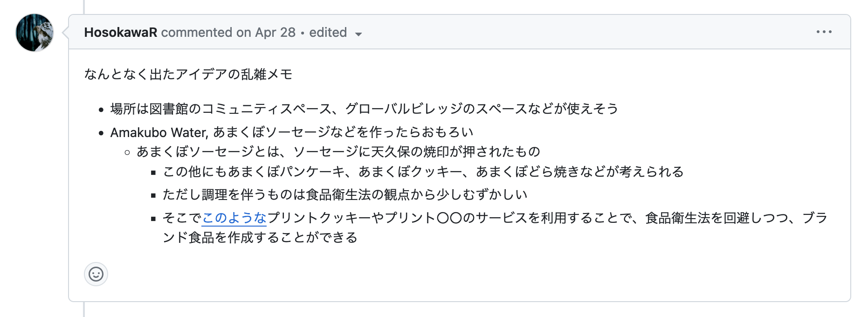
Task: Click the ellipsis icon for more actions
Action: pyautogui.click(x=824, y=32)
